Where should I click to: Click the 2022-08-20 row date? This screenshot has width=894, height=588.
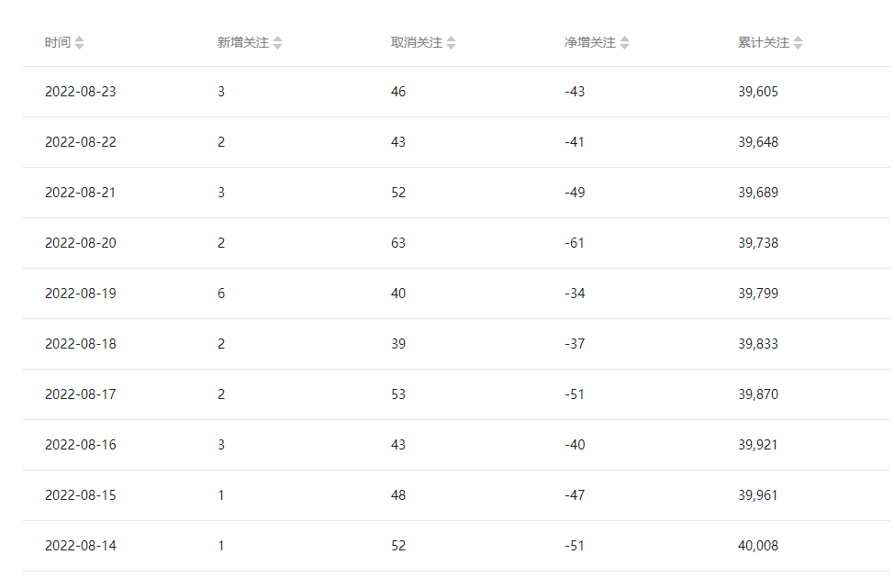pos(81,243)
